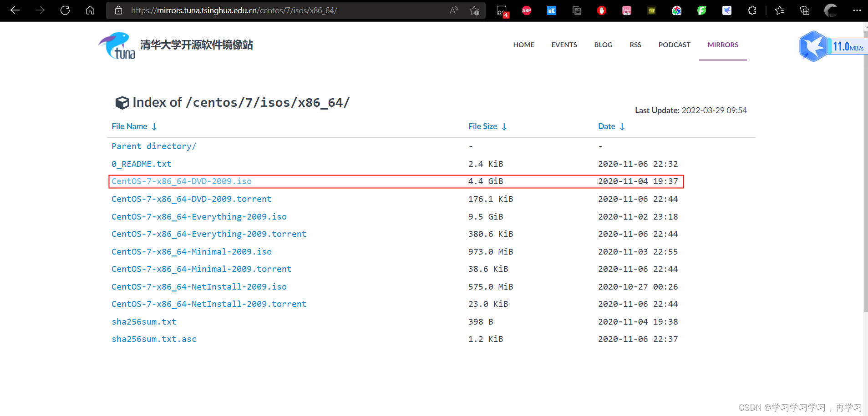Open sha256sum.txt
Screen dimensions: 868x416
(144, 322)
